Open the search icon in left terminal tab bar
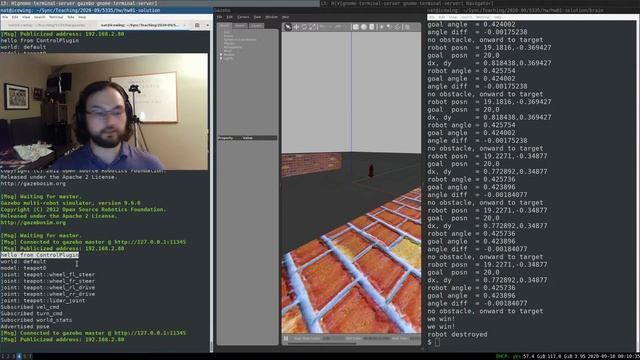Image resolution: width=640 pixels, height=360 pixels. point(197,25)
